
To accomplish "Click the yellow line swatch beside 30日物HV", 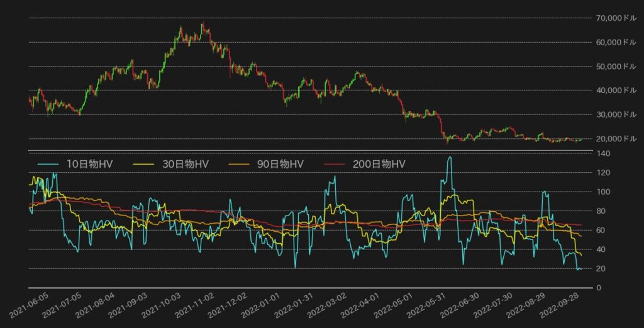I will point(146,164).
